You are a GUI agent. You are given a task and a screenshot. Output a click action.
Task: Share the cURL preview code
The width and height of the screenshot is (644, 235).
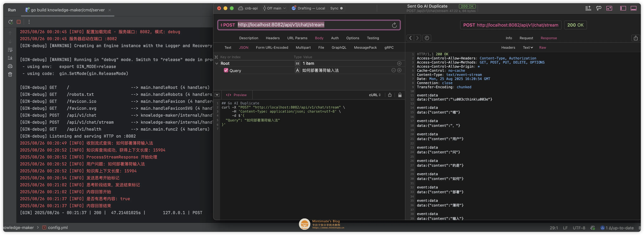390,95
